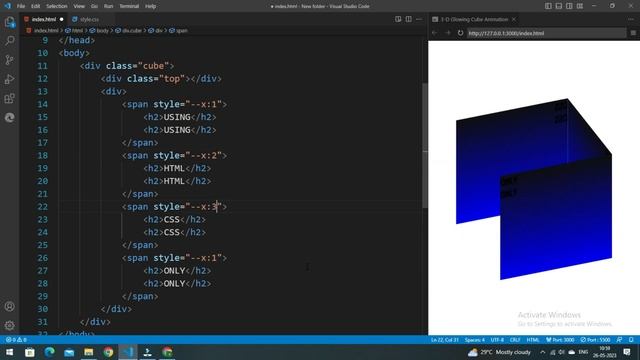Toggle secondary side bar layout icon
This screenshot has width=640, height=360.
[x=569, y=6]
